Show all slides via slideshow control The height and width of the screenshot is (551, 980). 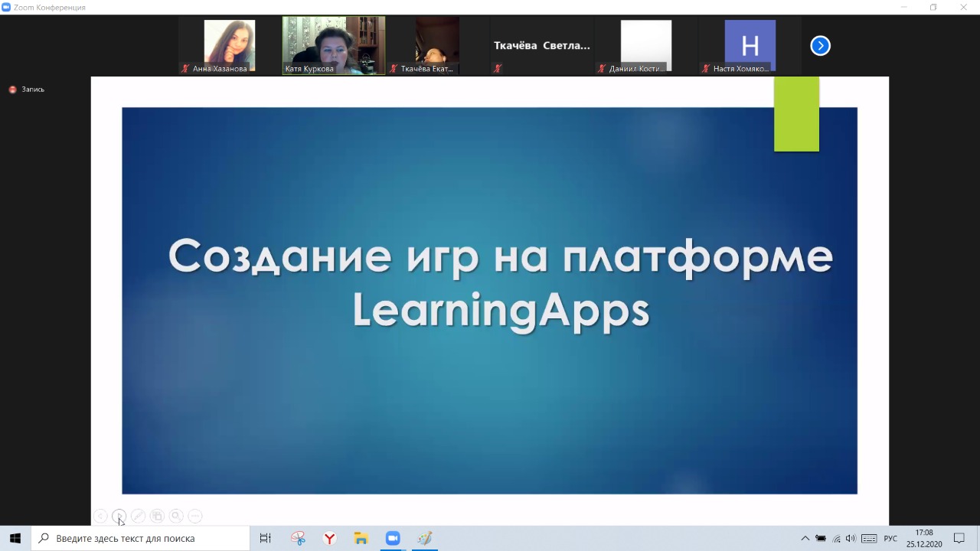tap(157, 517)
